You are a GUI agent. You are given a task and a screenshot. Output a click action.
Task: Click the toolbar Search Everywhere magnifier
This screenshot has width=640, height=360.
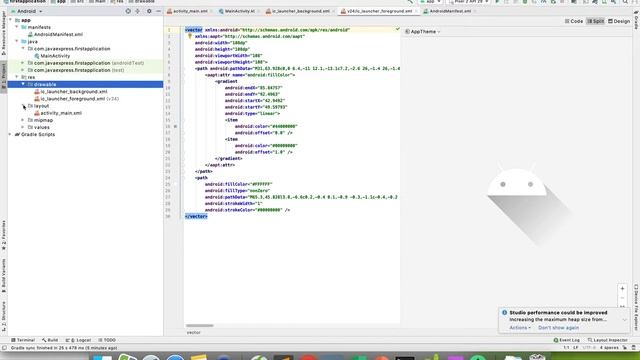(625, 2)
